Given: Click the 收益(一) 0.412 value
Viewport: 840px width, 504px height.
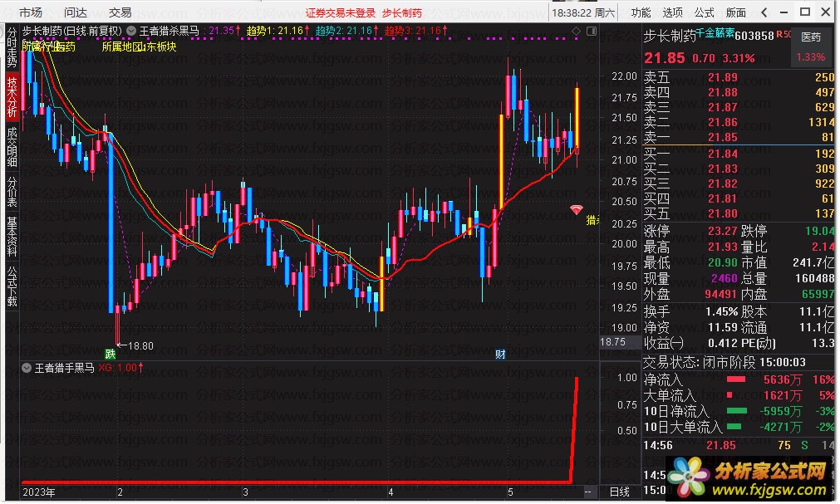Looking at the screenshot, I should click(723, 343).
